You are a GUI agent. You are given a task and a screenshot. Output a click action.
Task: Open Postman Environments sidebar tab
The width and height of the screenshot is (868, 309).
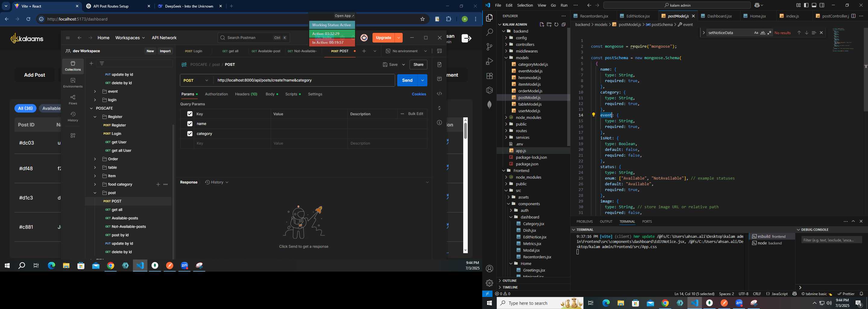click(x=73, y=83)
